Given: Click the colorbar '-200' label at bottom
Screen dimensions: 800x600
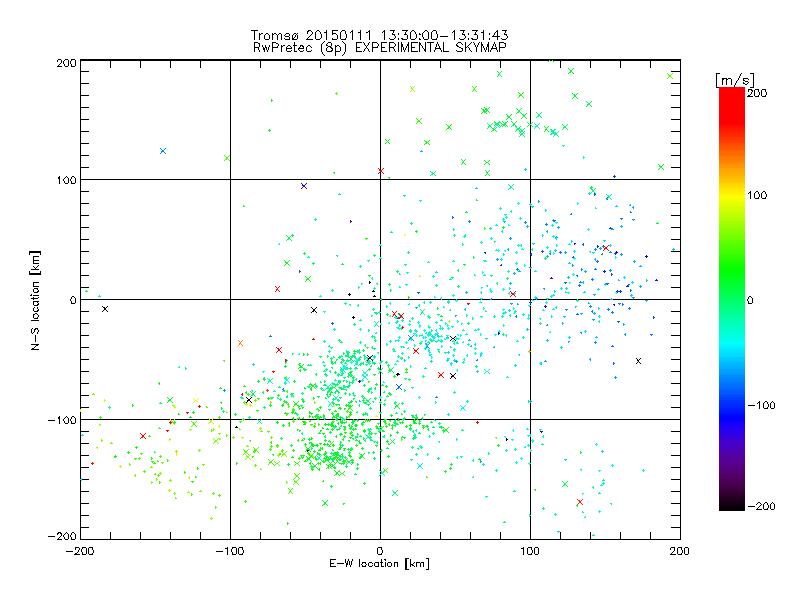Looking at the screenshot, I should [x=761, y=506].
